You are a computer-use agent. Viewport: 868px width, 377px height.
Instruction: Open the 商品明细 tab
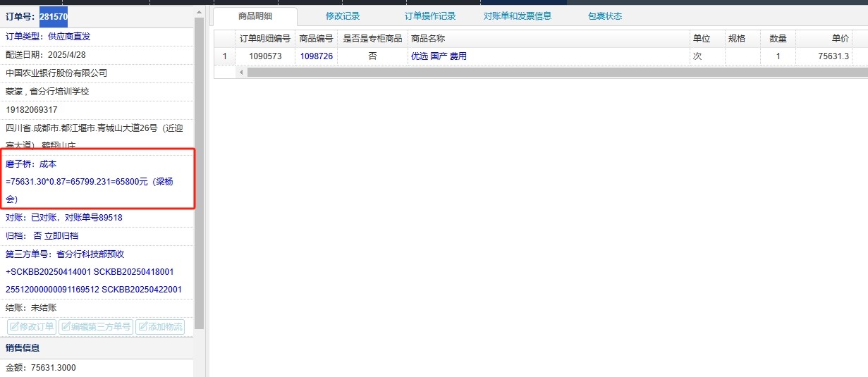point(255,16)
